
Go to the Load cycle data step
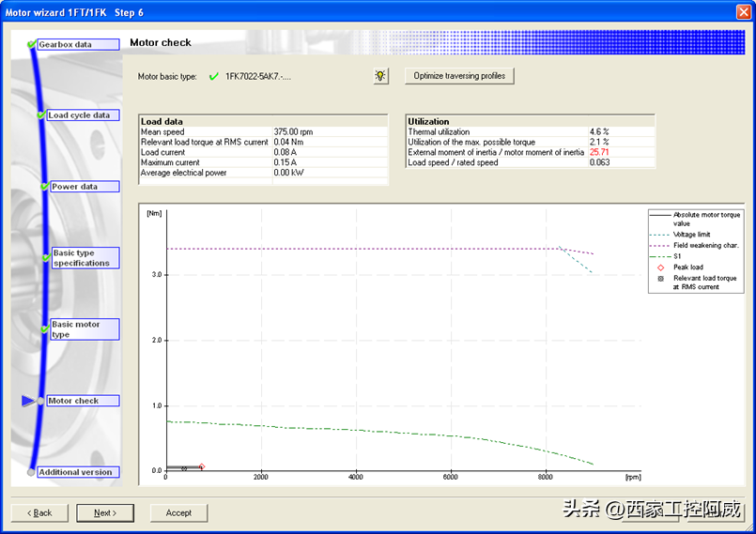coord(79,115)
